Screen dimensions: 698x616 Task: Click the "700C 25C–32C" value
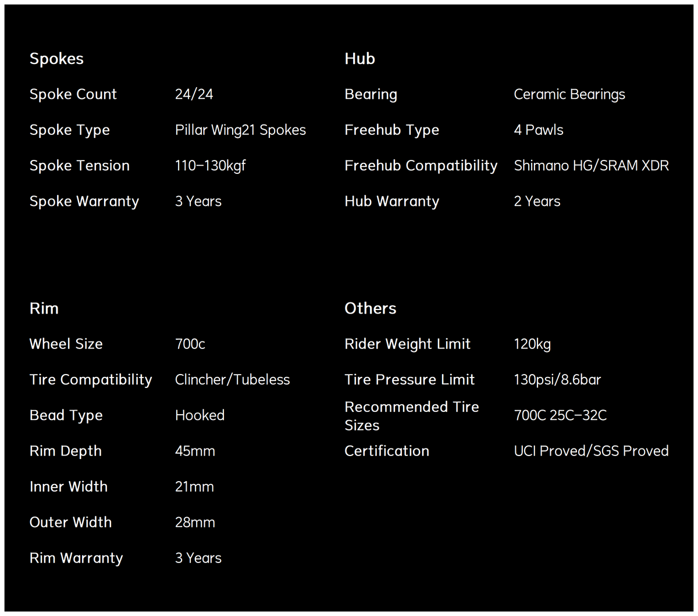tap(561, 415)
